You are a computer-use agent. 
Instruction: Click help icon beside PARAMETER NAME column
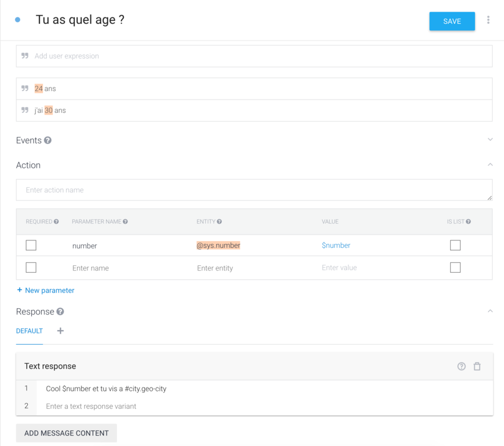pos(125,222)
